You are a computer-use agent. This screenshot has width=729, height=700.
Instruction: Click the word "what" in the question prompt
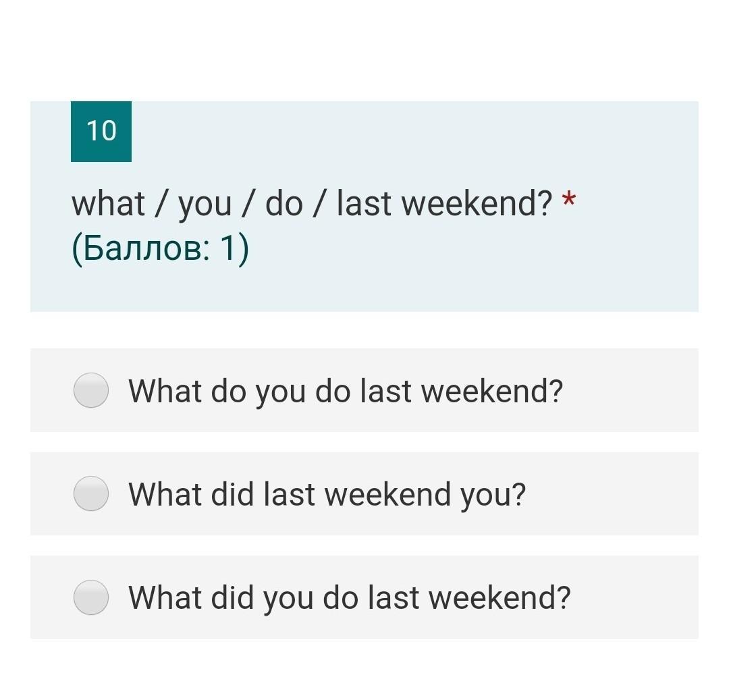tap(108, 204)
